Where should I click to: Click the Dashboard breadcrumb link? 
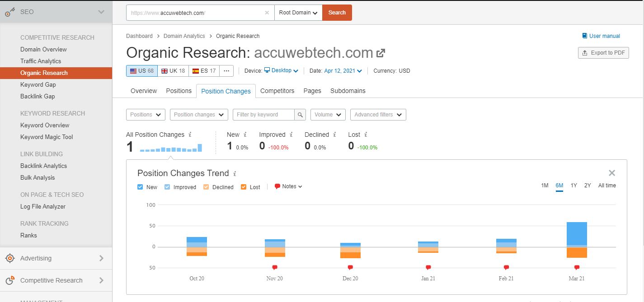click(x=139, y=36)
